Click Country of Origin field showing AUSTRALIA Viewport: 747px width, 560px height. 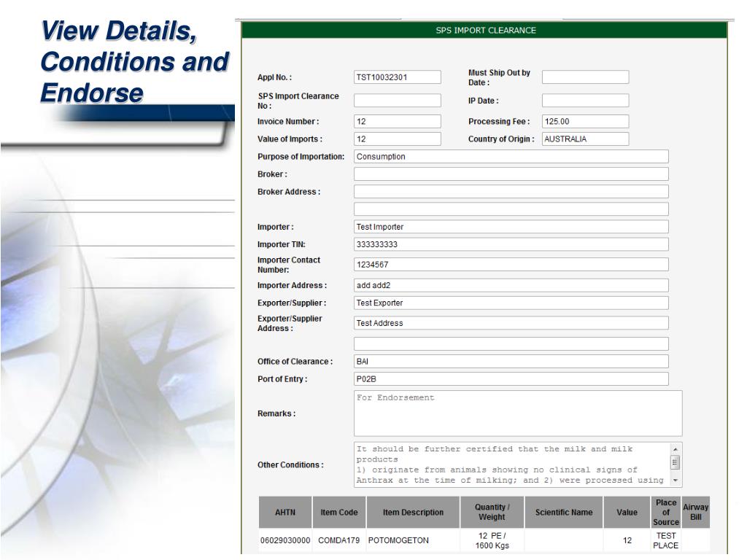click(x=585, y=139)
